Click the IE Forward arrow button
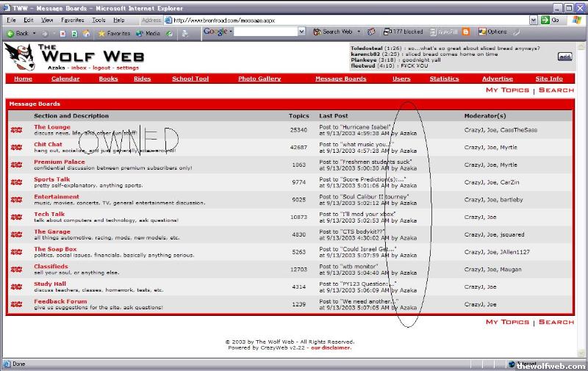This screenshot has width=588, height=371. click(45, 34)
